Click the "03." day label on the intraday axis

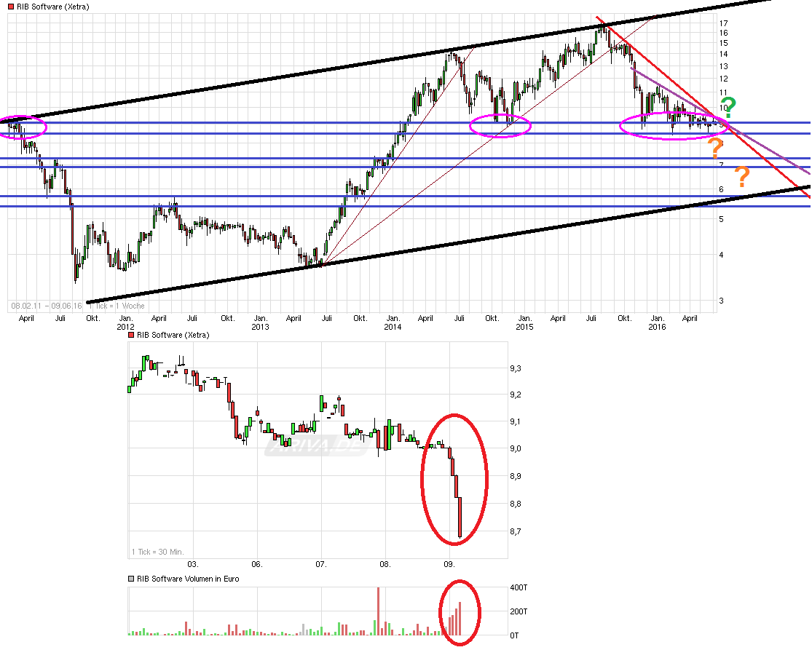click(x=193, y=564)
